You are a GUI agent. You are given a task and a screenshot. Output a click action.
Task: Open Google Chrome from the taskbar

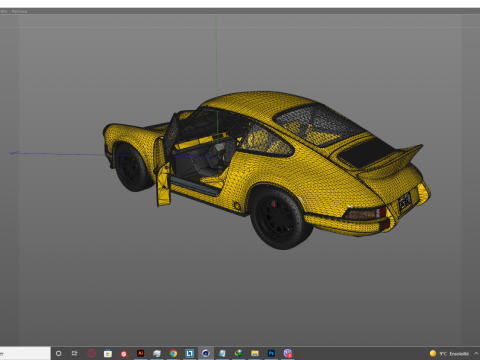click(173, 353)
